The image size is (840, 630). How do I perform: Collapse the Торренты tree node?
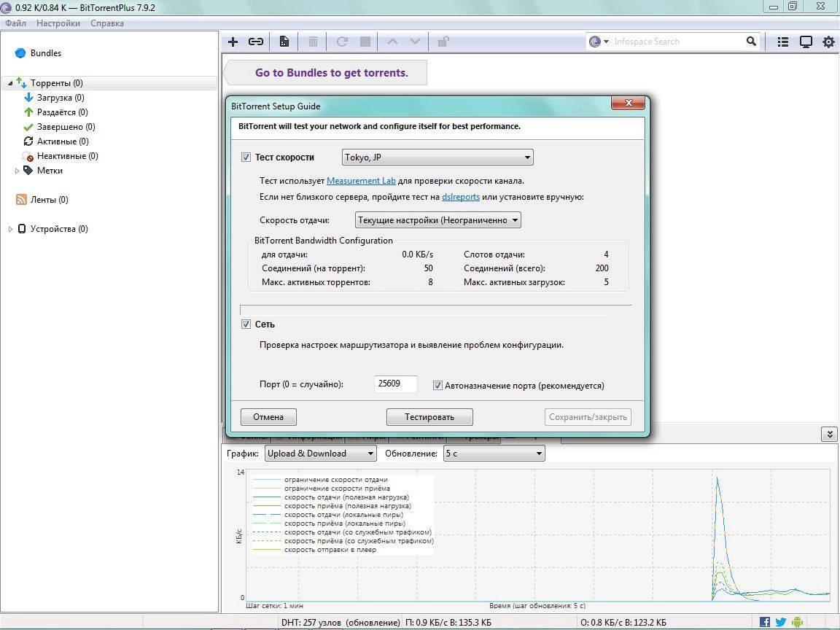tap(10, 83)
